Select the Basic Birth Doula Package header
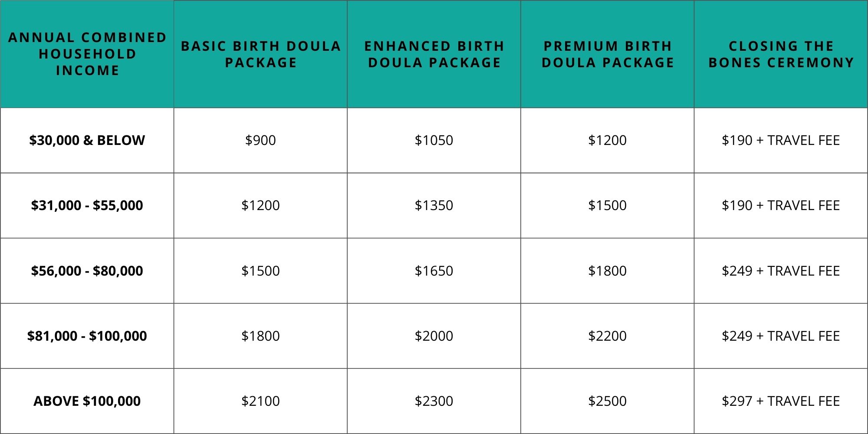 click(261, 54)
